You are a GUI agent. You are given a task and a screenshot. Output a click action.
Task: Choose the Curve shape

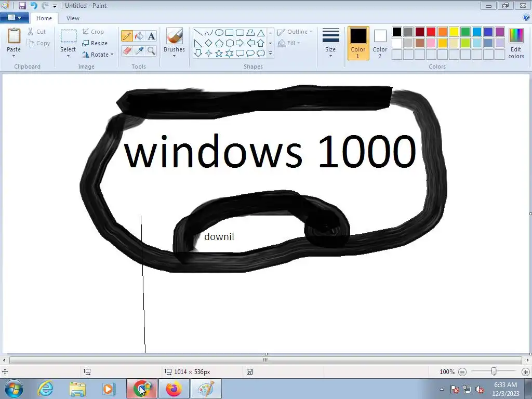[x=209, y=33]
